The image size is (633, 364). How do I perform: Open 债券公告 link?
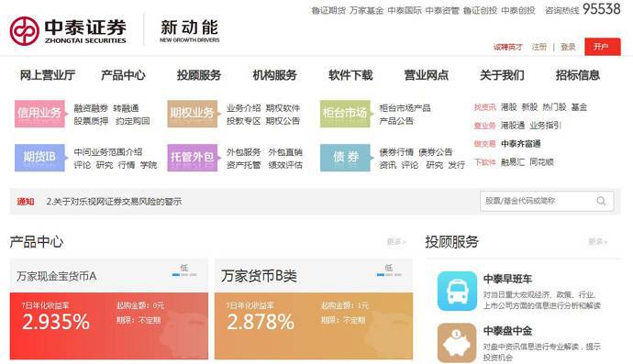[435, 152]
